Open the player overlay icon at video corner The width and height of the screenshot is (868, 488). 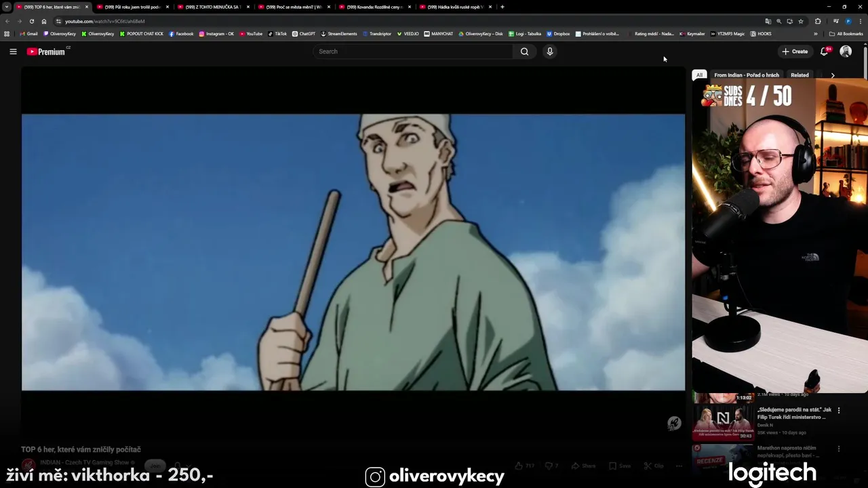[673, 424]
